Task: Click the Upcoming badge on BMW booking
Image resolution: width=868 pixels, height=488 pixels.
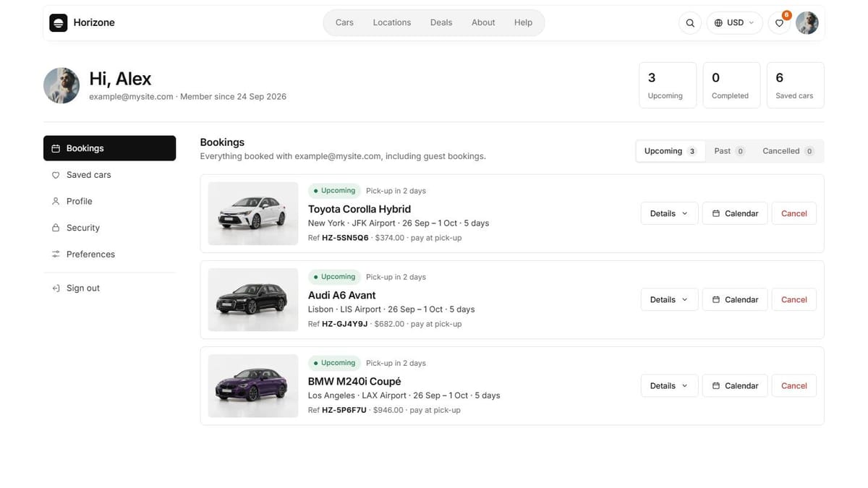Action: pos(334,363)
